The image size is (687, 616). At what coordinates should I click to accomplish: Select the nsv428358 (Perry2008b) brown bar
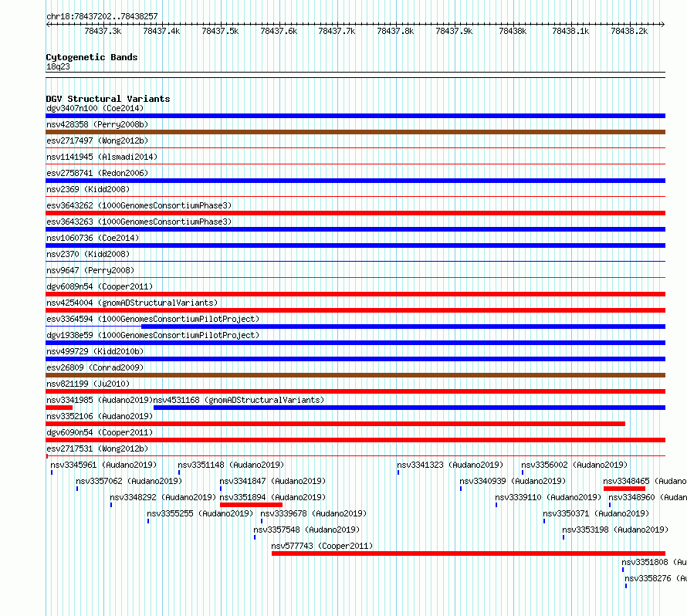(355, 132)
